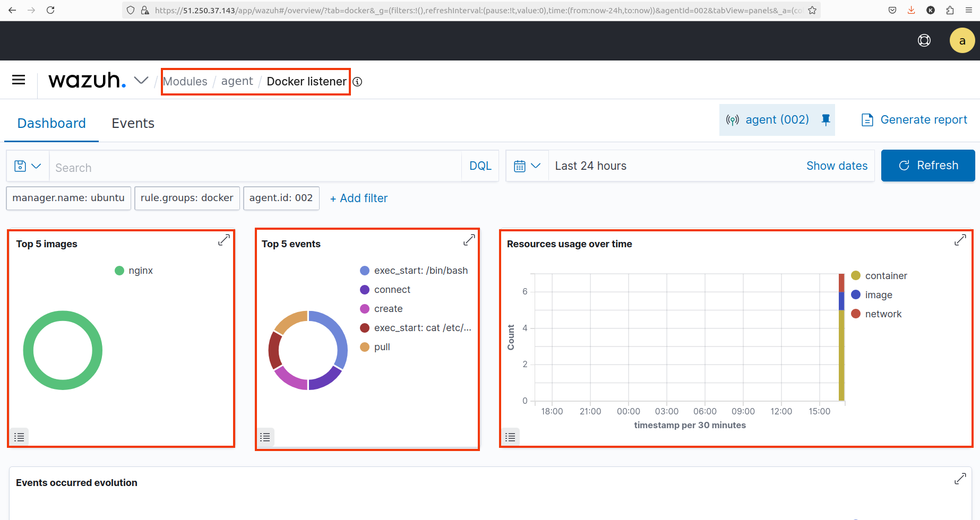Screen dimensions: 980x520
Task: Open the manager.name: ubuntu filter
Action: pos(68,198)
